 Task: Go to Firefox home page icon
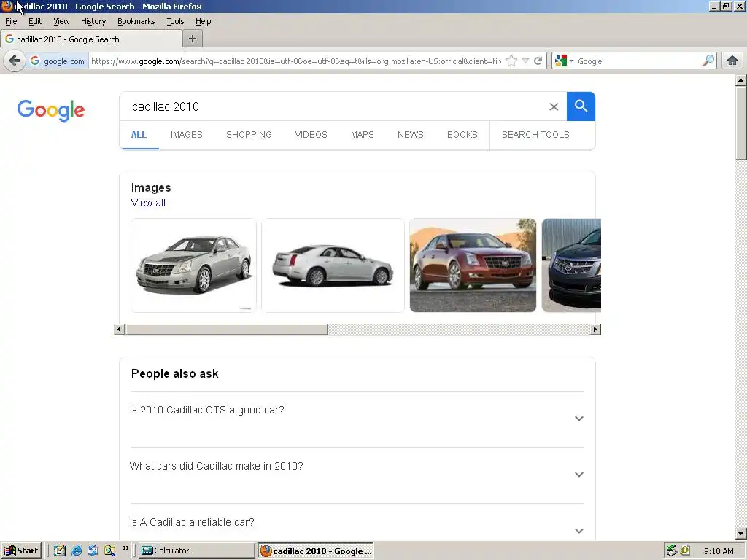tap(732, 61)
